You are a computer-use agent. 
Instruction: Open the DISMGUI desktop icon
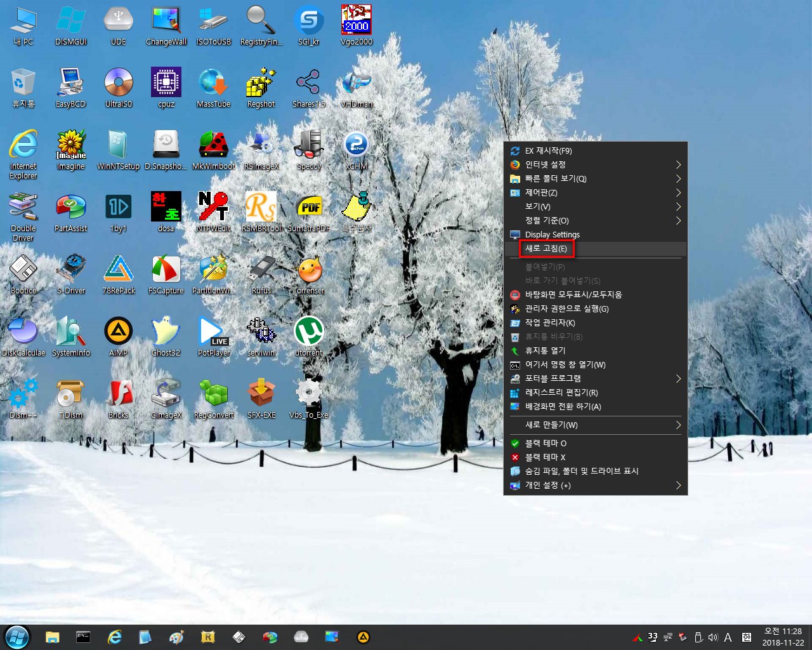[x=70, y=25]
